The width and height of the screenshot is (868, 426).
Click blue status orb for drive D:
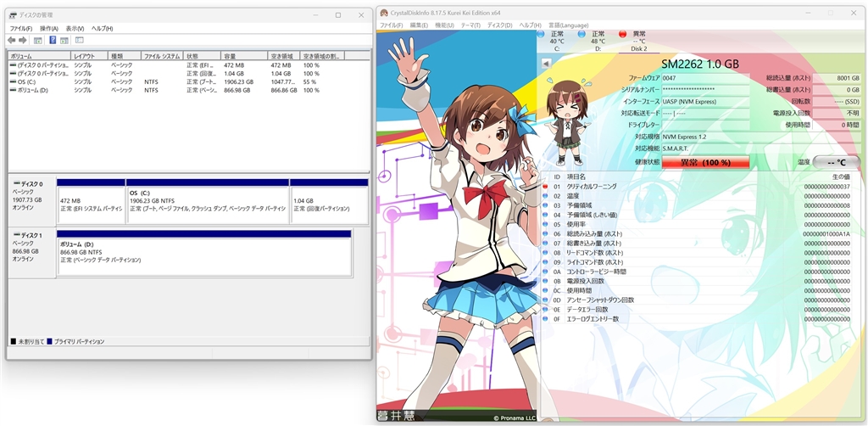click(581, 34)
